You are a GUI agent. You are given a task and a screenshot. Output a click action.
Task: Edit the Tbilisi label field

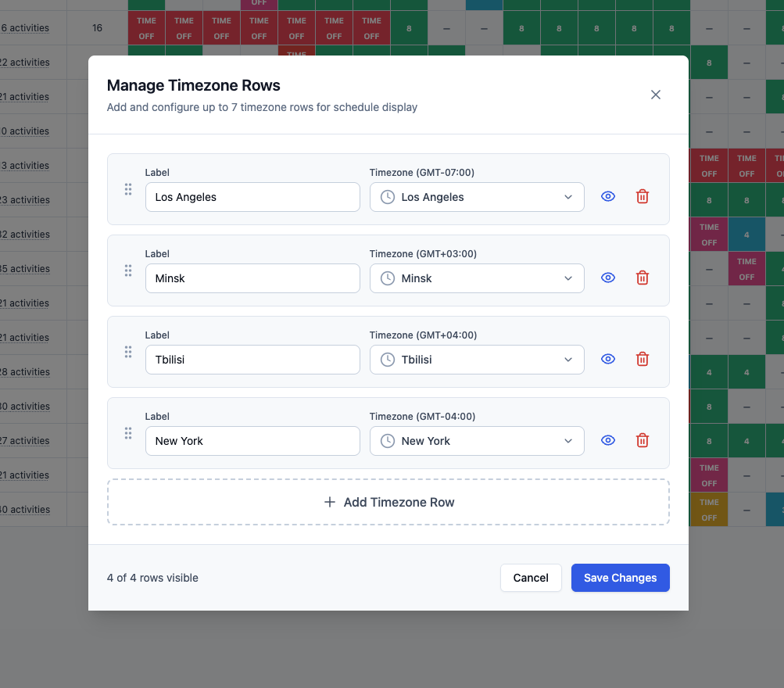(x=252, y=360)
